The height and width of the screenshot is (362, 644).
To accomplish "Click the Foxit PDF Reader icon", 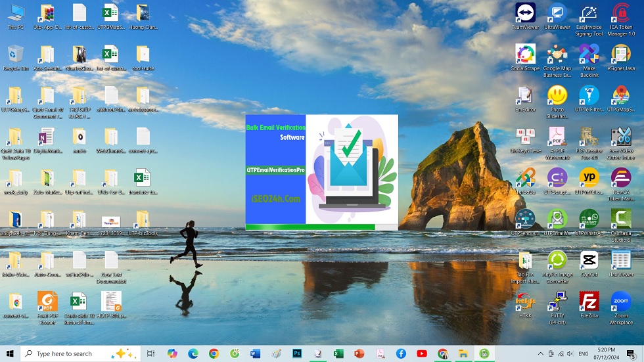I will tap(47, 302).
